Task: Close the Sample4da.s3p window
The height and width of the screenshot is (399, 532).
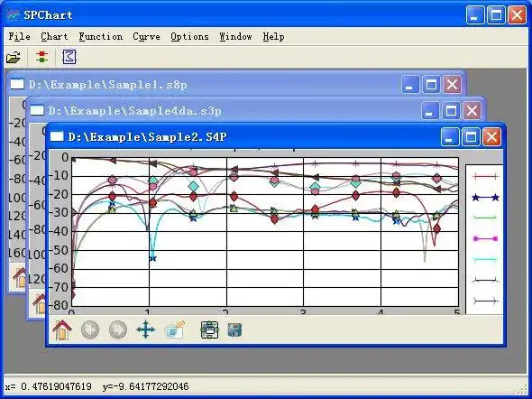Action: click(472, 110)
